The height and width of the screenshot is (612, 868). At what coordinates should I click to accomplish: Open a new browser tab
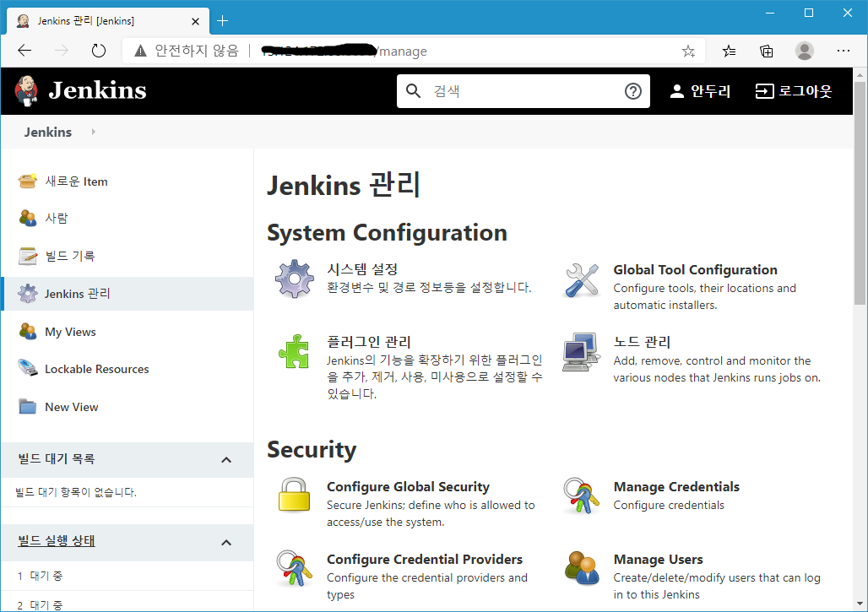[x=223, y=21]
